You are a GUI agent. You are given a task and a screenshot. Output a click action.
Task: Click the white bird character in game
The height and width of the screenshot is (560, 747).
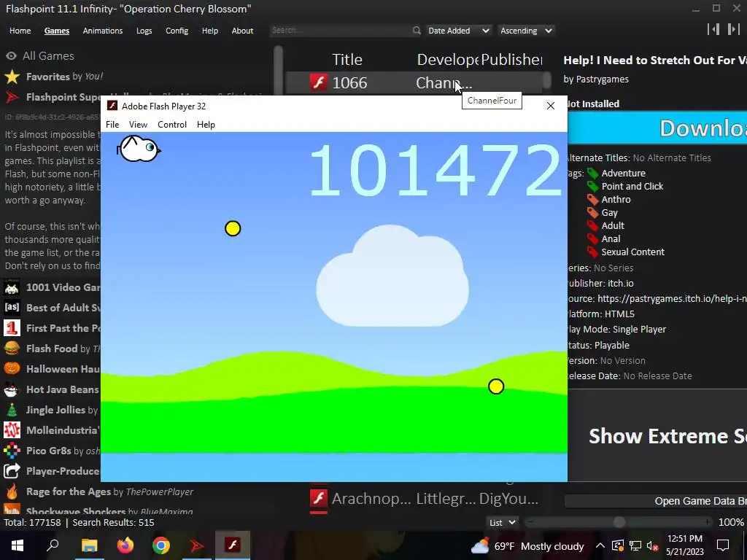pos(139,149)
